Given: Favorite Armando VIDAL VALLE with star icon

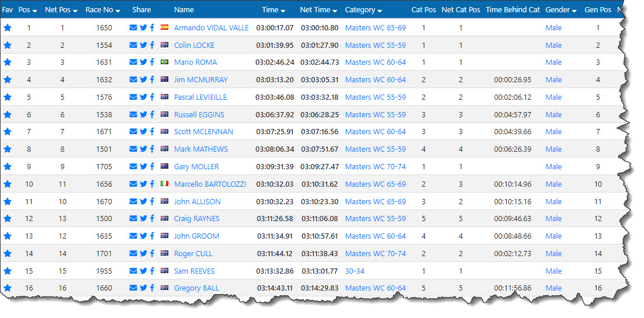Looking at the screenshot, I should (8, 28).
